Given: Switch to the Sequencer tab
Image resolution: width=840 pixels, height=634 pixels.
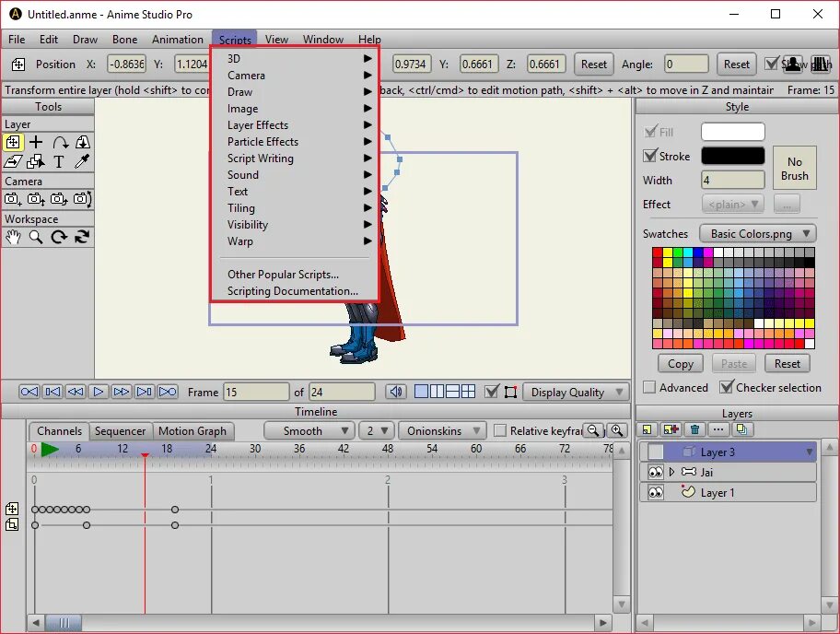Looking at the screenshot, I should click(120, 431).
